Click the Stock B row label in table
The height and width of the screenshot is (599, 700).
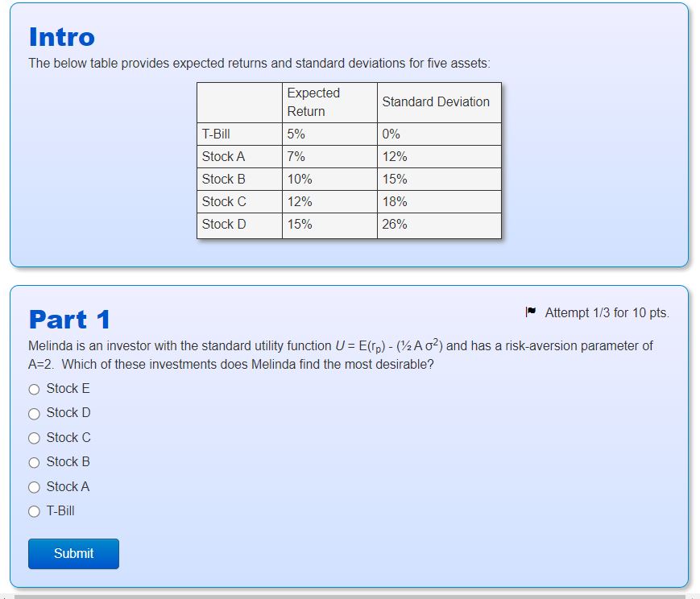[239, 179]
